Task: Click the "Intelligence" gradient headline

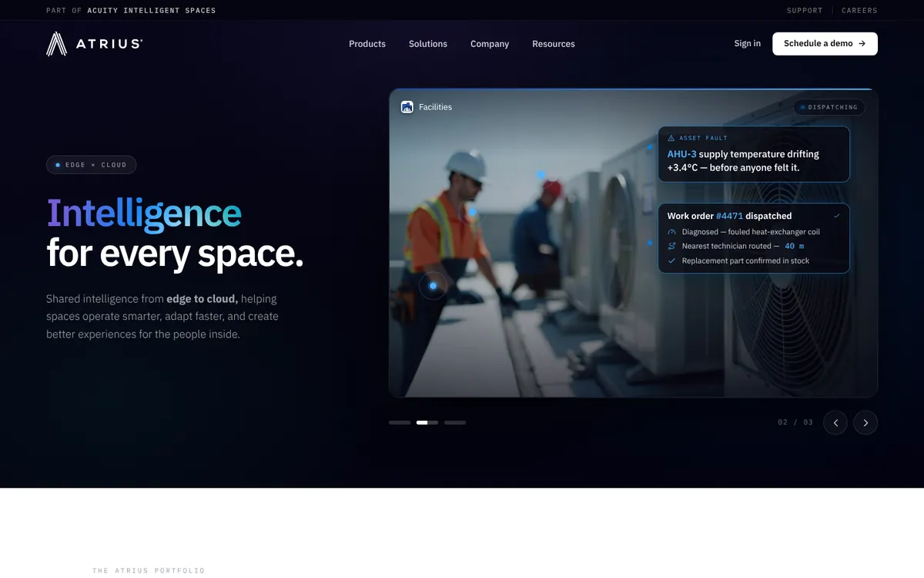Action: click(x=144, y=213)
